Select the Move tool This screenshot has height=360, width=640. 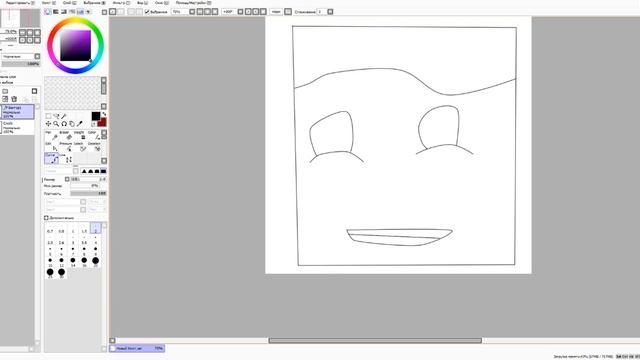coord(48,124)
